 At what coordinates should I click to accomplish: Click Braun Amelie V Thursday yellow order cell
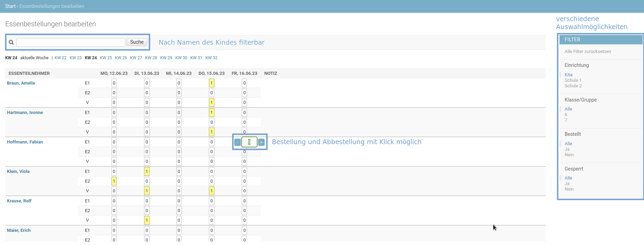click(212, 103)
